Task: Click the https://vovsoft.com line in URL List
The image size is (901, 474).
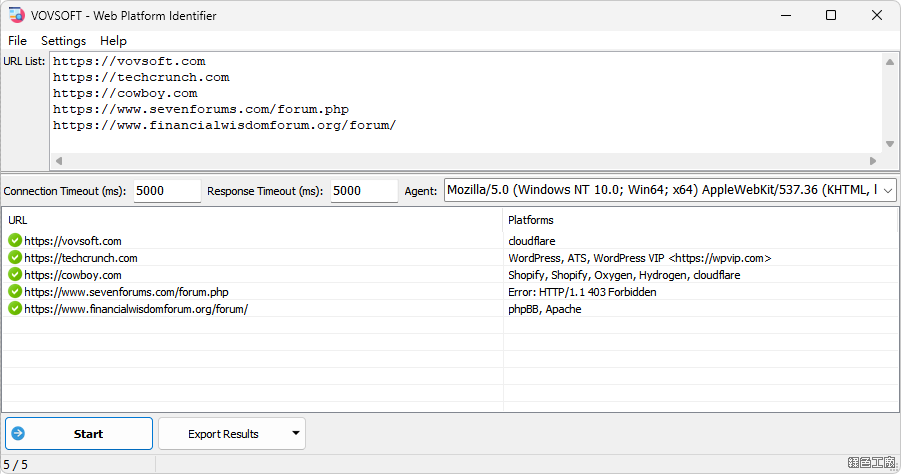Action: click(x=129, y=61)
